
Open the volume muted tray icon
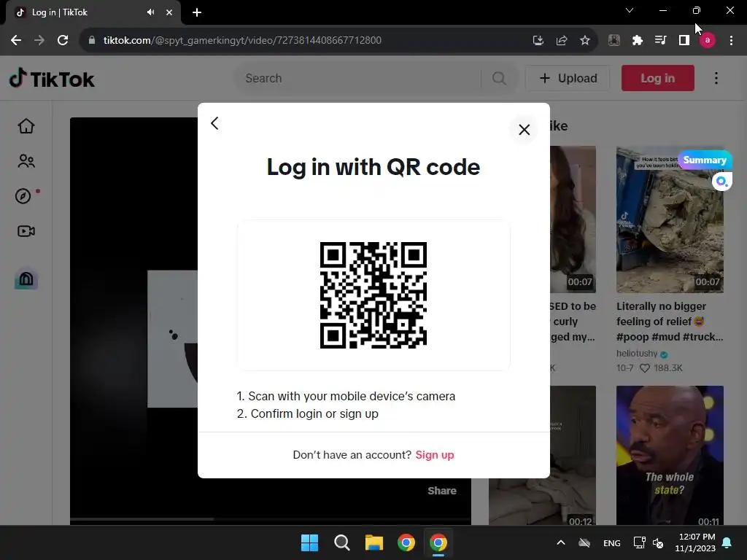pos(659,542)
